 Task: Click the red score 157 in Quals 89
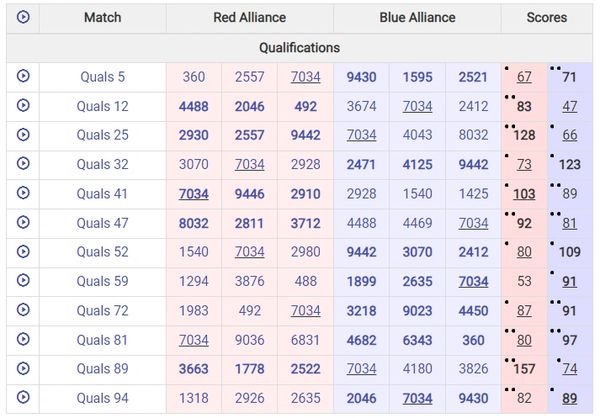tap(524, 369)
